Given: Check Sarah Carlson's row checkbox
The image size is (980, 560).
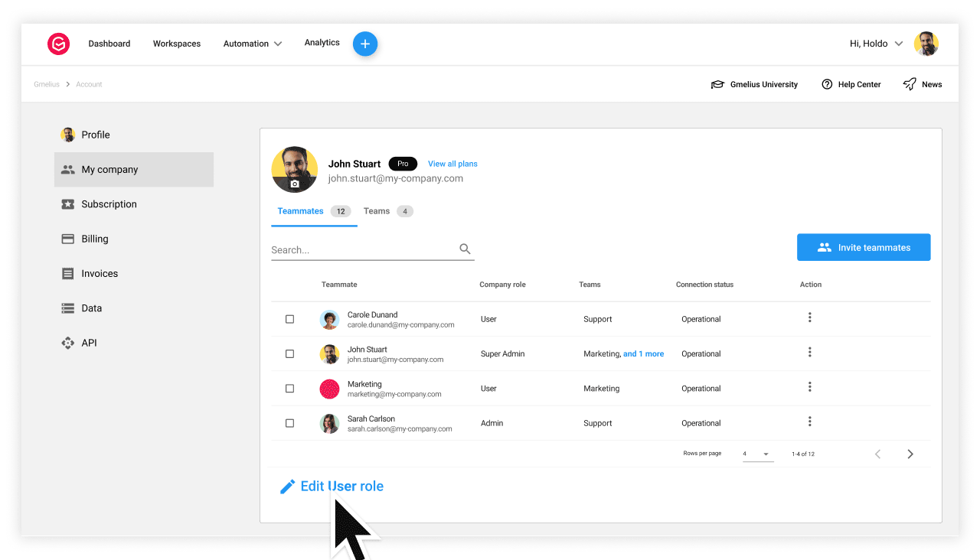Looking at the screenshot, I should [289, 423].
